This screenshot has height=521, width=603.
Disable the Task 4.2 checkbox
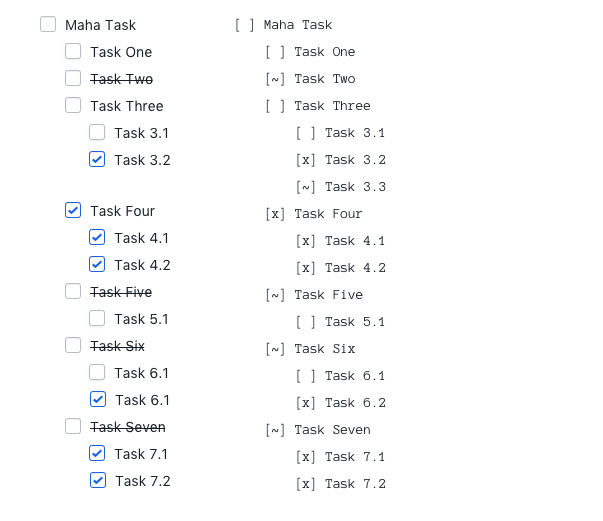coord(97,264)
